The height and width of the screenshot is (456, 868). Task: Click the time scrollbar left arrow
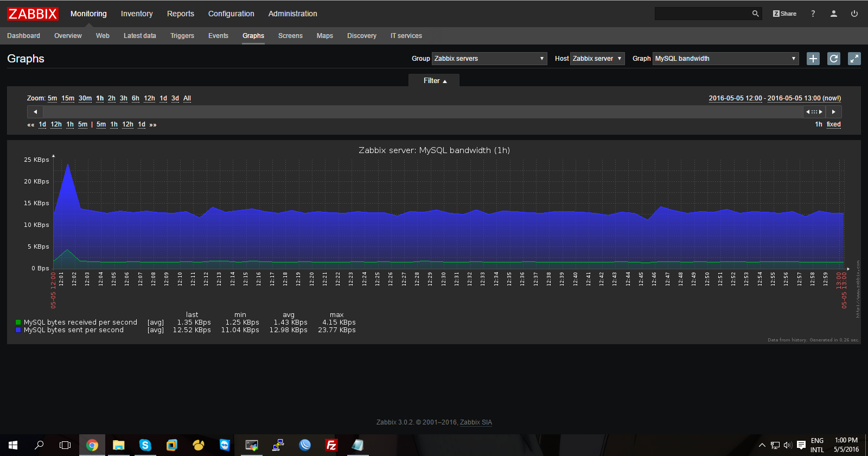click(35, 112)
